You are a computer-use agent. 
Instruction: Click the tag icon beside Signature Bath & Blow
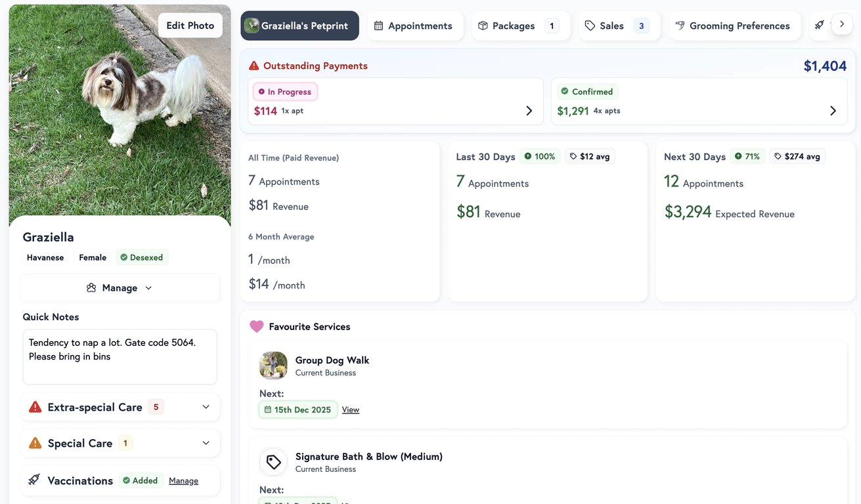[x=273, y=461]
